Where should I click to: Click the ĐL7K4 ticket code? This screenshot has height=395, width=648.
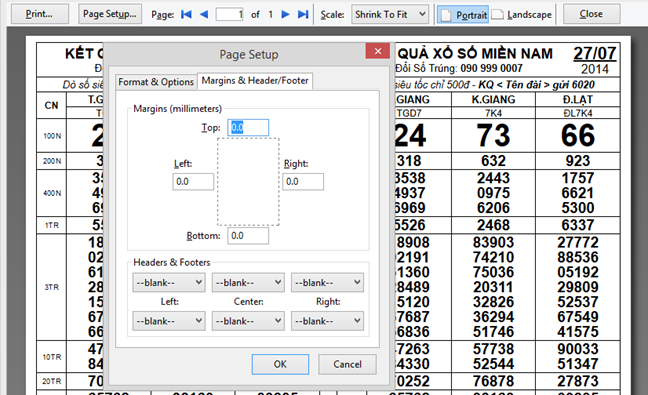point(578,113)
